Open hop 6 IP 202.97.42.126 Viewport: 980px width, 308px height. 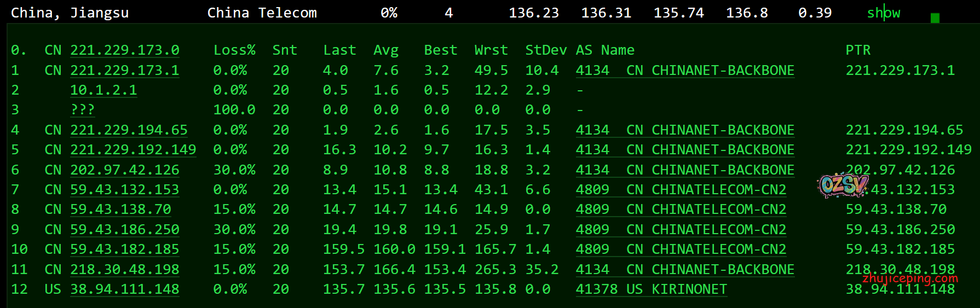tap(124, 170)
